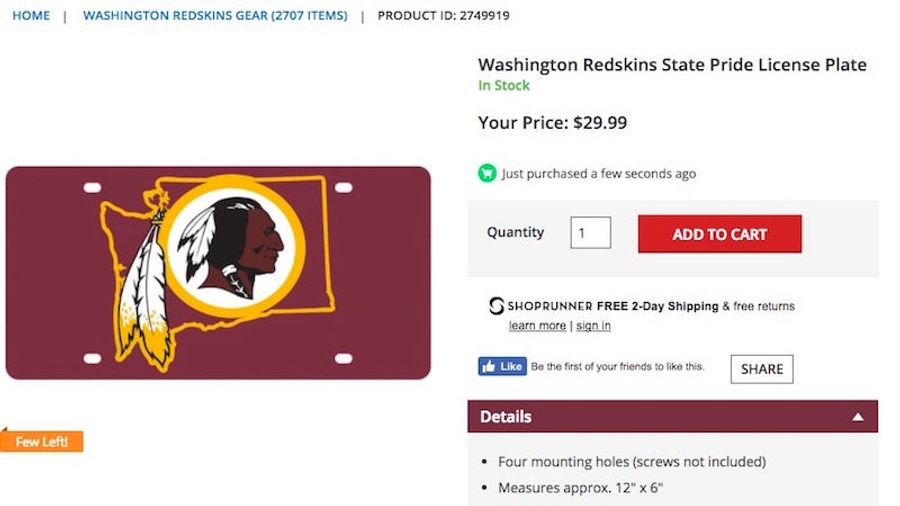
Task: Click the FREE 2-Day Shipping text
Action: pos(658,306)
